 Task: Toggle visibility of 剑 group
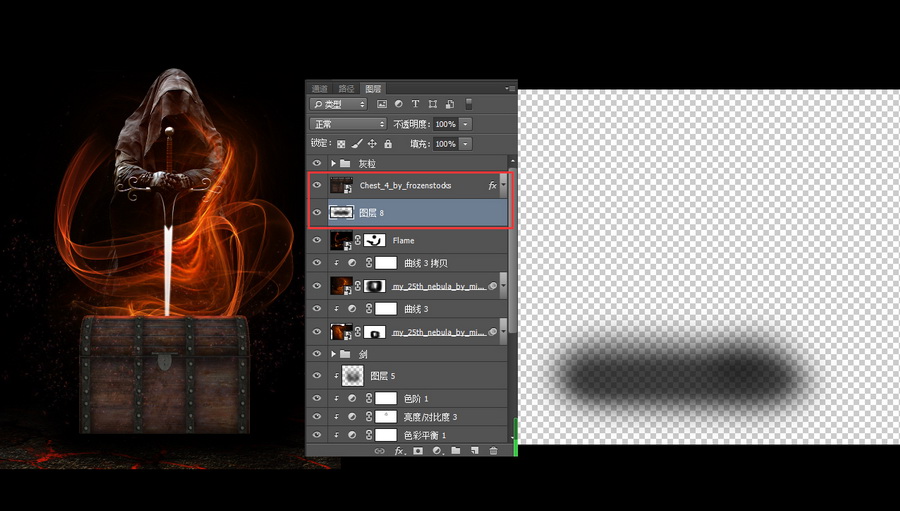point(317,354)
